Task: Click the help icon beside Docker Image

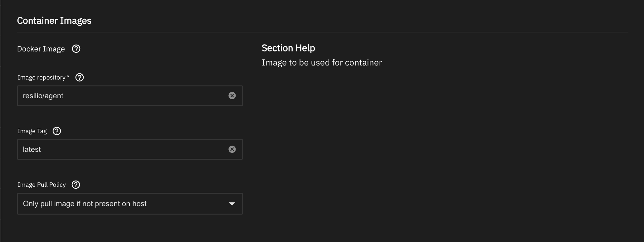Action: 76,49
